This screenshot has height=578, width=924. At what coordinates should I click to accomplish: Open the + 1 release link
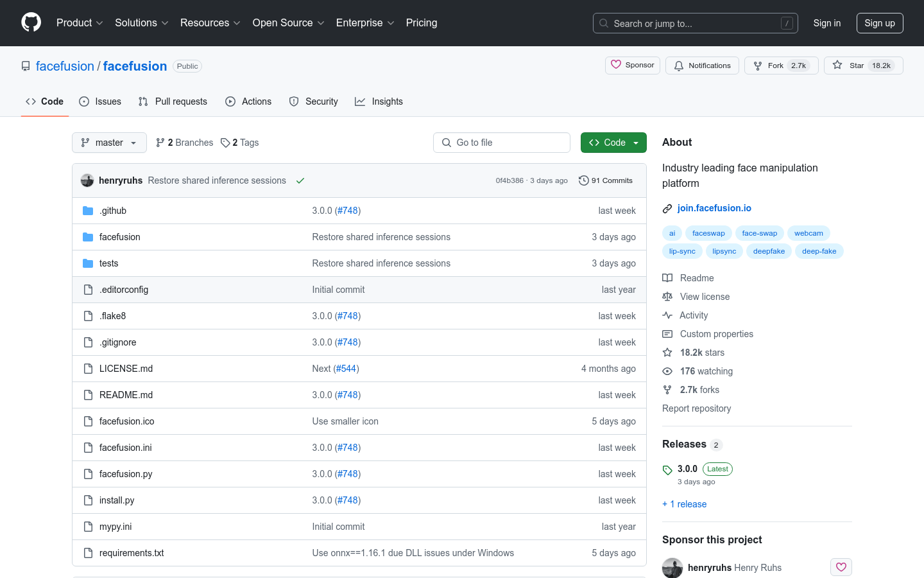pos(684,504)
